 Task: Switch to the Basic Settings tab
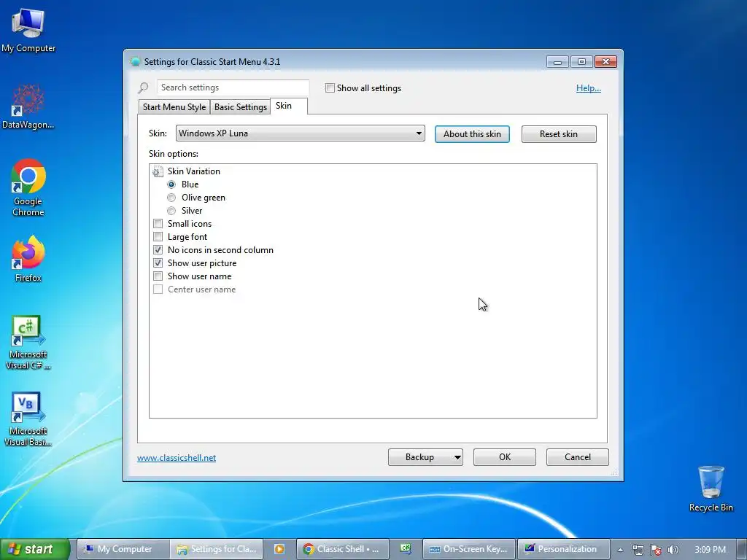[240, 107]
